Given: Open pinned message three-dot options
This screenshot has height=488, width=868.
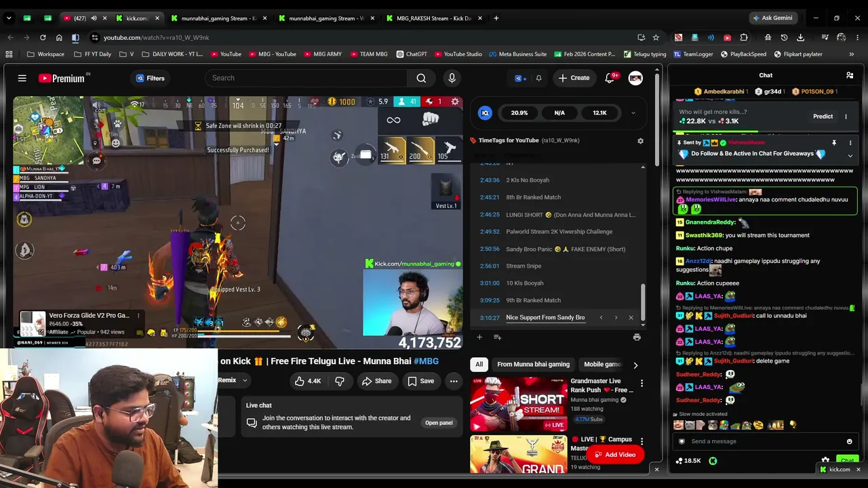Looking at the screenshot, I should click(x=850, y=143).
